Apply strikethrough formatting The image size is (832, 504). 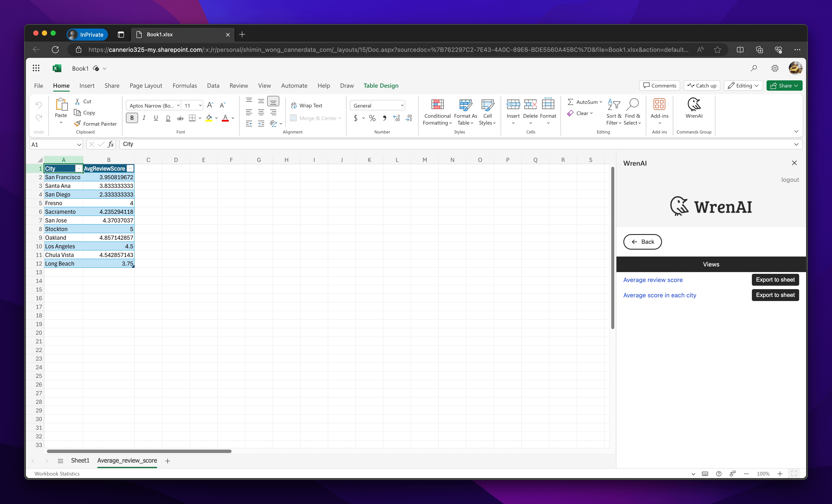click(x=180, y=118)
